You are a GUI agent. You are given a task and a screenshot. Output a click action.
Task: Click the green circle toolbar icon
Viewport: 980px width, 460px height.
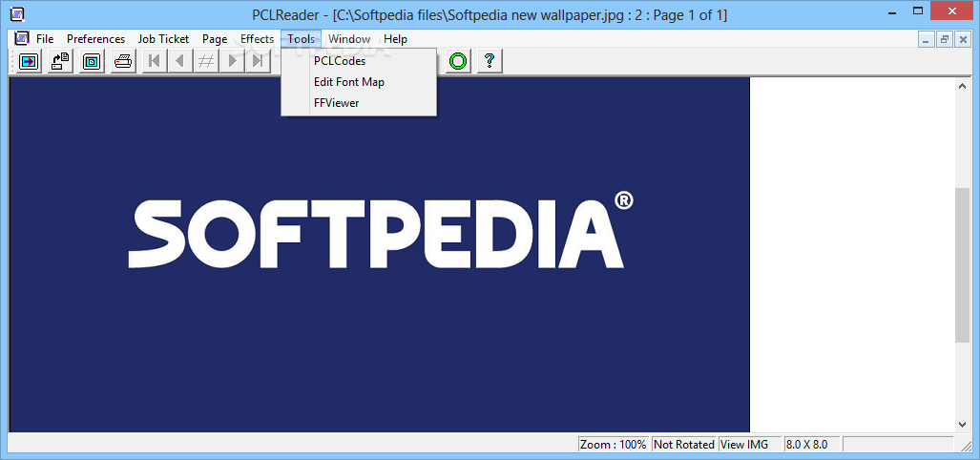click(459, 61)
